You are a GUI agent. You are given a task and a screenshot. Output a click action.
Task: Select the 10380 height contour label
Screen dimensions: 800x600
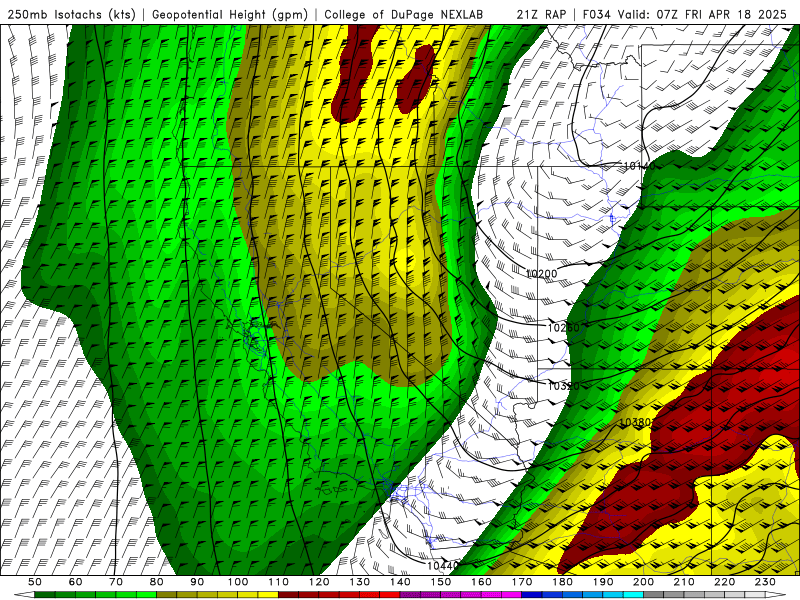tap(635, 422)
